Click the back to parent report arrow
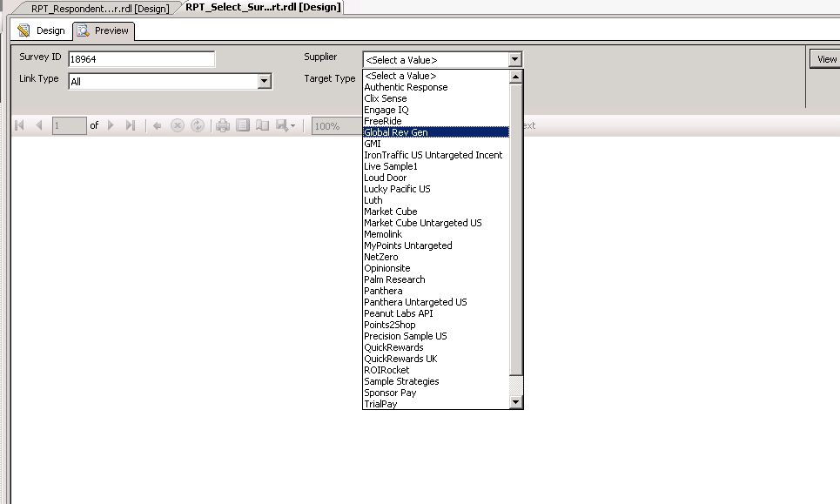The image size is (840, 504). click(x=157, y=125)
